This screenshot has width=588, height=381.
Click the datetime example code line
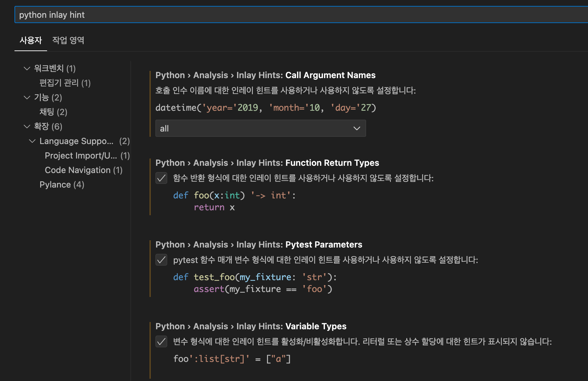pos(266,107)
